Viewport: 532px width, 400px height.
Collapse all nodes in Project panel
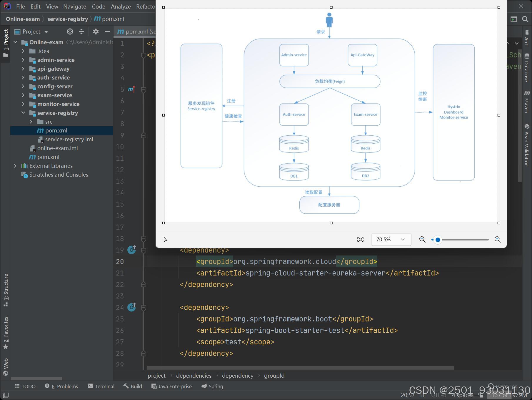point(81,31)
